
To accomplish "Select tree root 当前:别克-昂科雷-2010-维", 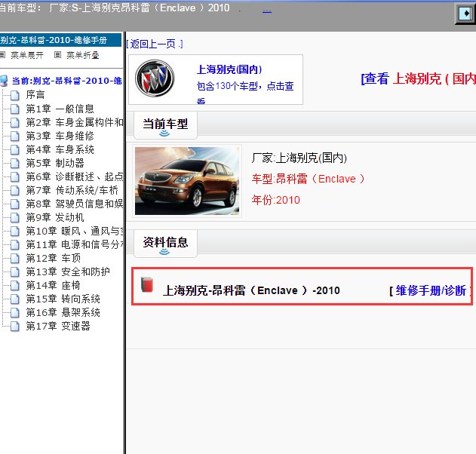I will 67,81.
